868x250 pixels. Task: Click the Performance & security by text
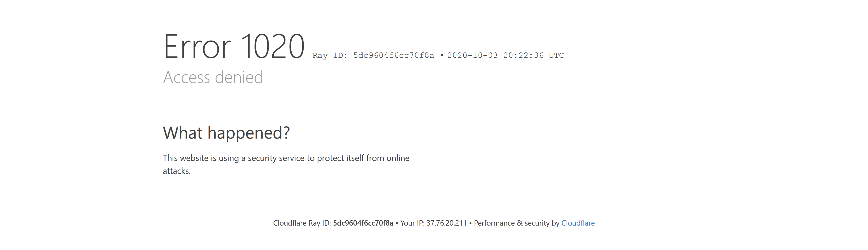[x=517, y=223]
